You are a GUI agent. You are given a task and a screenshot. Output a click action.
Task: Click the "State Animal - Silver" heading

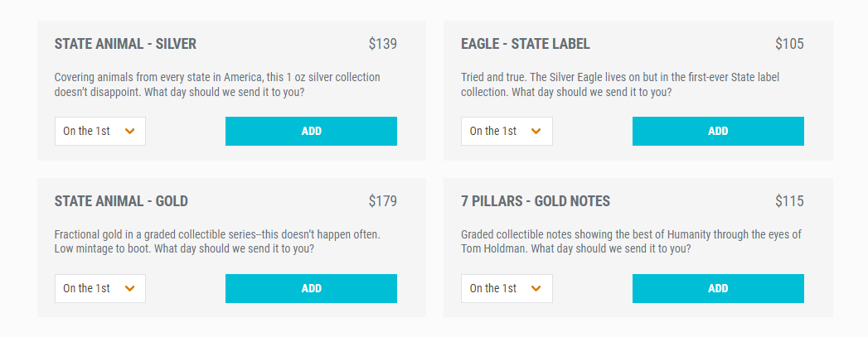125,44
